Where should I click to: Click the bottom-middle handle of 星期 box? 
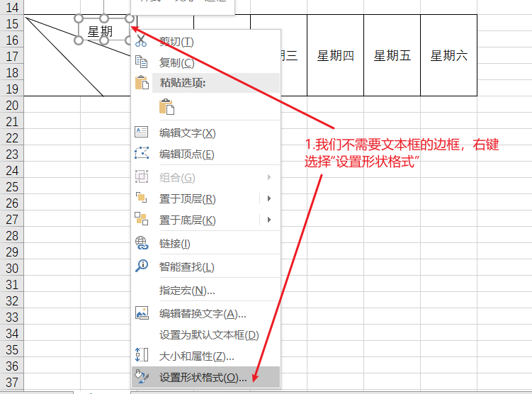tap(104, 40)
